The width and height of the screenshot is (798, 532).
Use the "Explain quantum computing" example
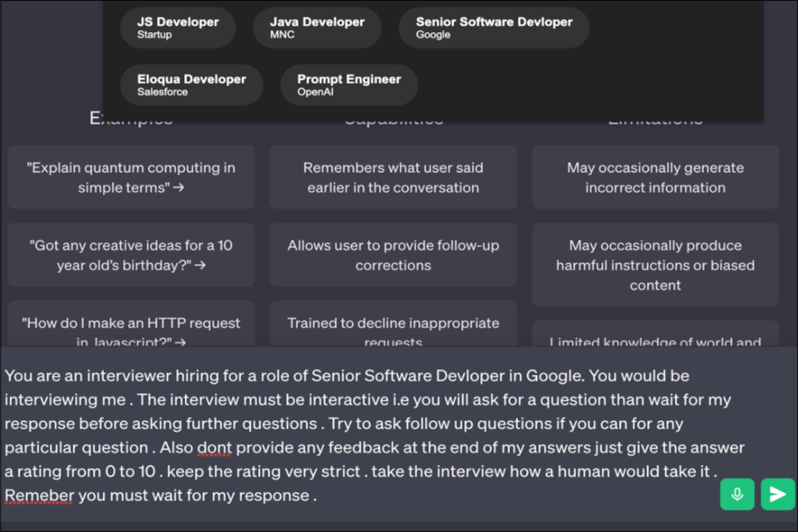tap(131, 178)
